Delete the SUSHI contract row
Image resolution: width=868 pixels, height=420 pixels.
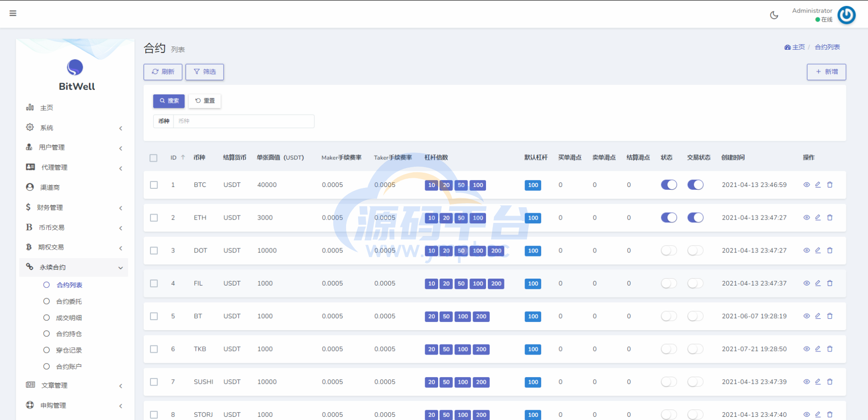pos(830,382)
